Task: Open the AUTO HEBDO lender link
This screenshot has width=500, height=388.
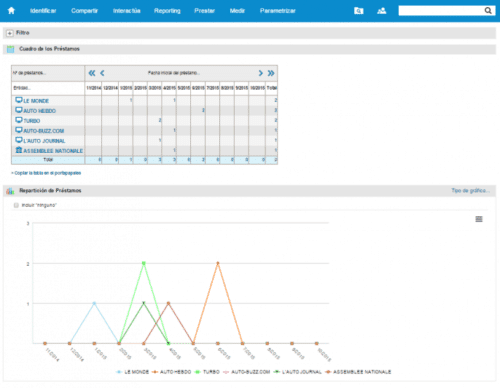Action: click(x=40, y=111)
